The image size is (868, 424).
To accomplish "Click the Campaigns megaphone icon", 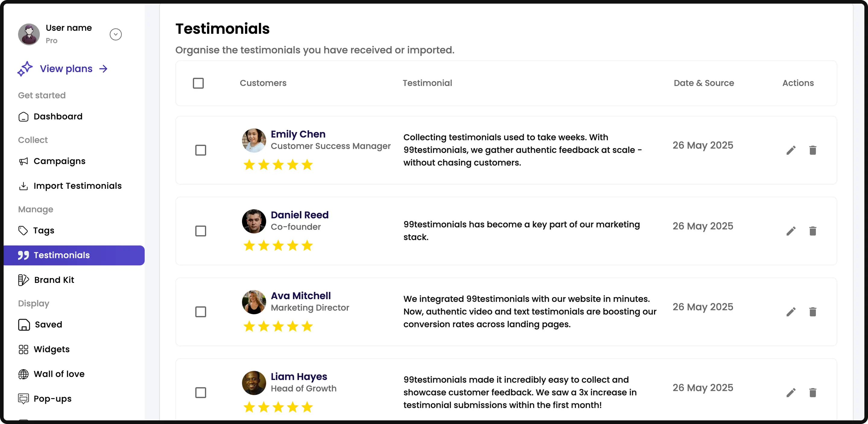I will [x=23, y=161].
